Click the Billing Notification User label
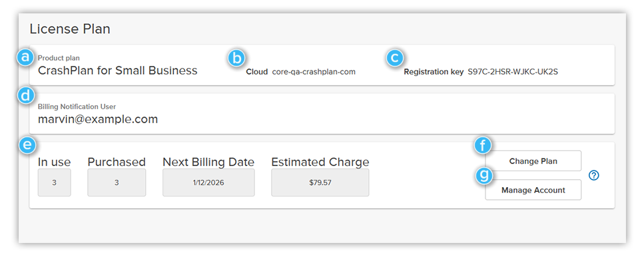The height and width of the screenshot is (259, 644). [77, 107]
